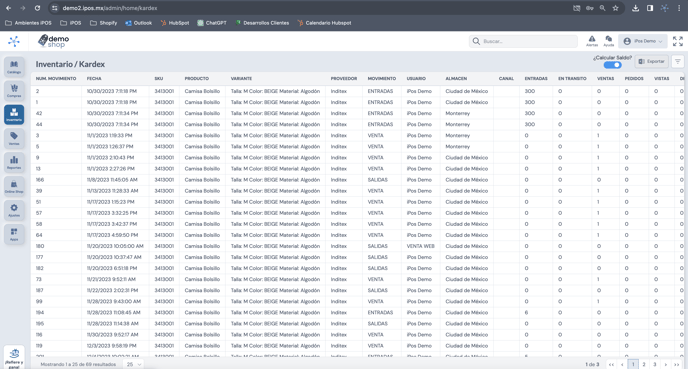Go to previous page single-left arrow

(622, 364)
